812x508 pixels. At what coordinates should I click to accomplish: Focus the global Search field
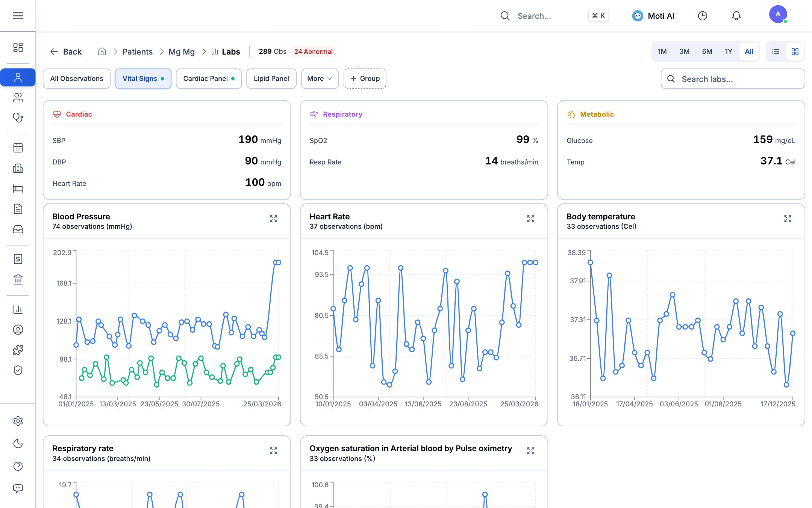[x=534, y=16]
